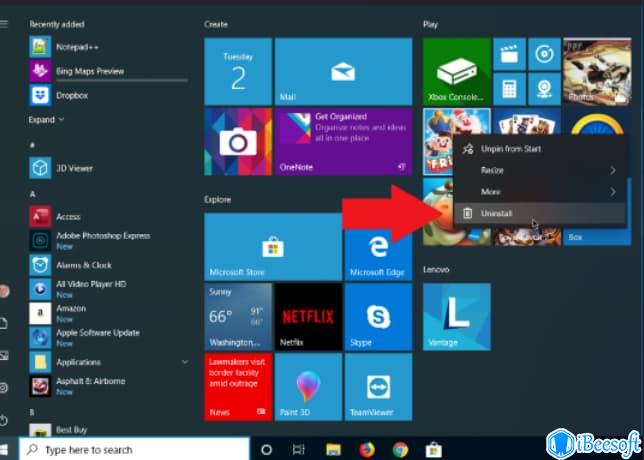644x460 pixels.
Task: Click the user account avatar
Action: 4,291
